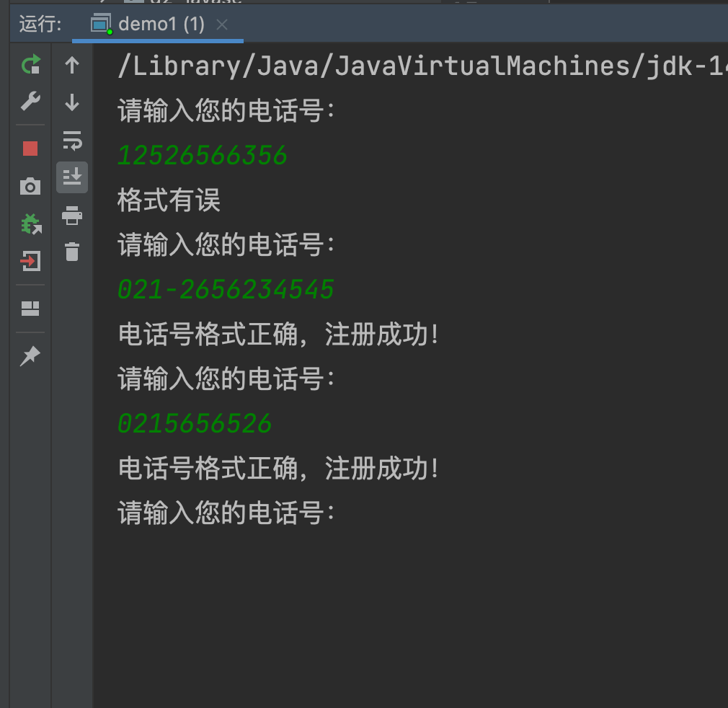Click the JDK path line in console
This screenshot has width=728, height=708.
[x=422, y=66]
